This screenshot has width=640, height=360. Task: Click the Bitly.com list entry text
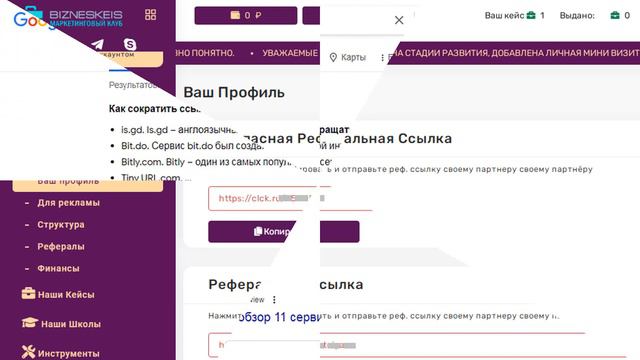(206, 162)
